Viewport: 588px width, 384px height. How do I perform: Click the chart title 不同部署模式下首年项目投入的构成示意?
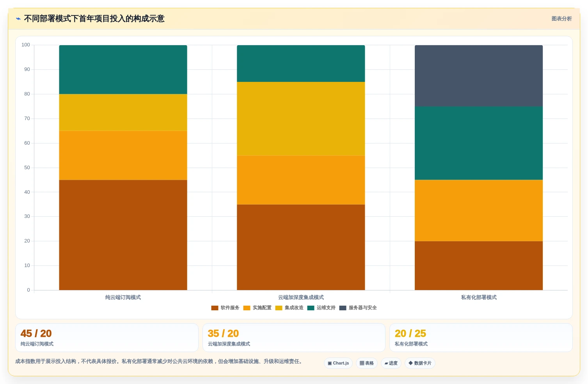point(94,19)
